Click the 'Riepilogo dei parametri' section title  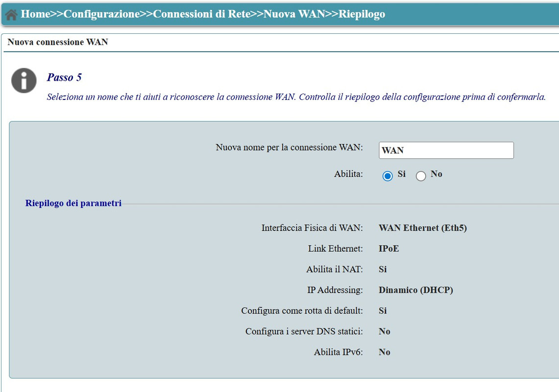pos(73,203)
